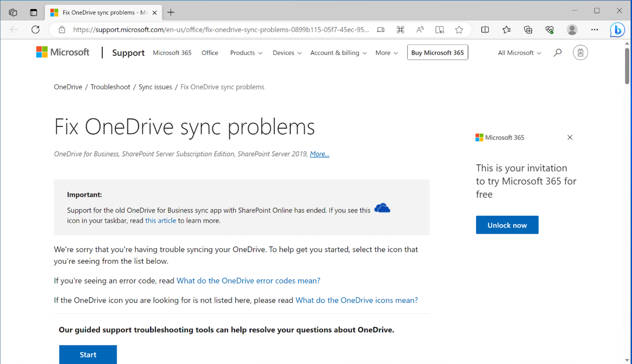Open split screen view
The width and height of the screenshot is (632, 364).
click(x=485, y=30)
